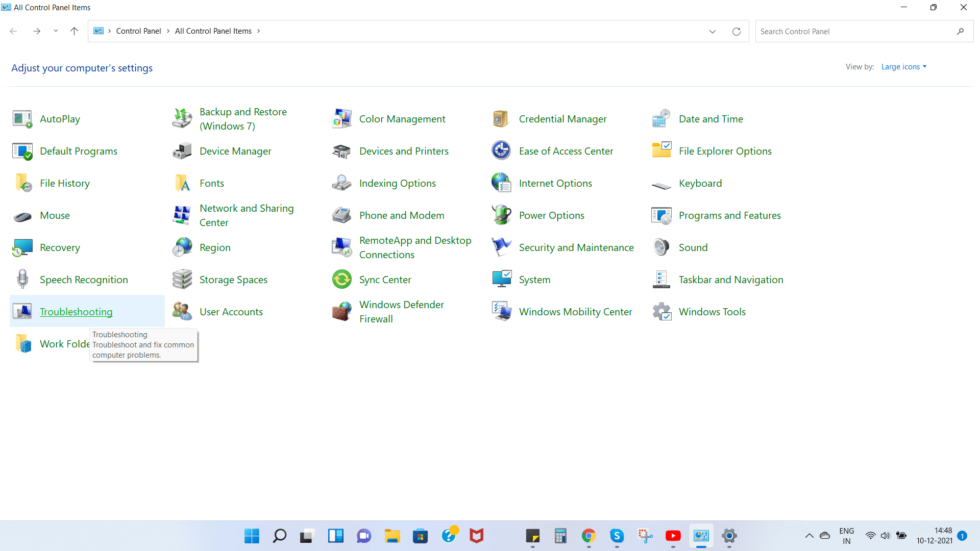980x551 pixels.
Task: Open Windows Tools from taskbar
Action: [x=712, y=312]
